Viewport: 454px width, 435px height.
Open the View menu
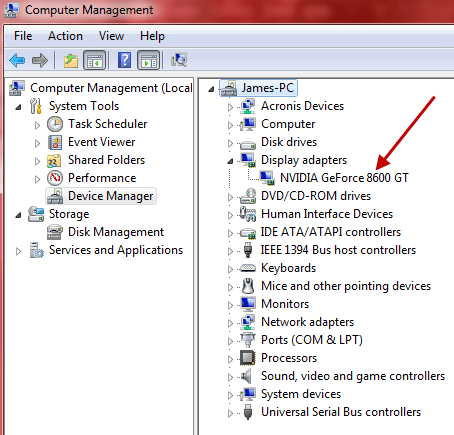[x=111, y=36]
